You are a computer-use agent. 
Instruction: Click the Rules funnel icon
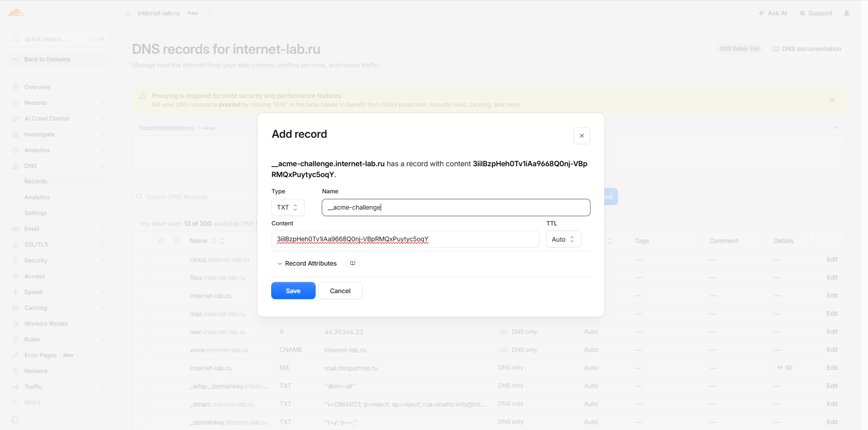(x=15, y=340)
